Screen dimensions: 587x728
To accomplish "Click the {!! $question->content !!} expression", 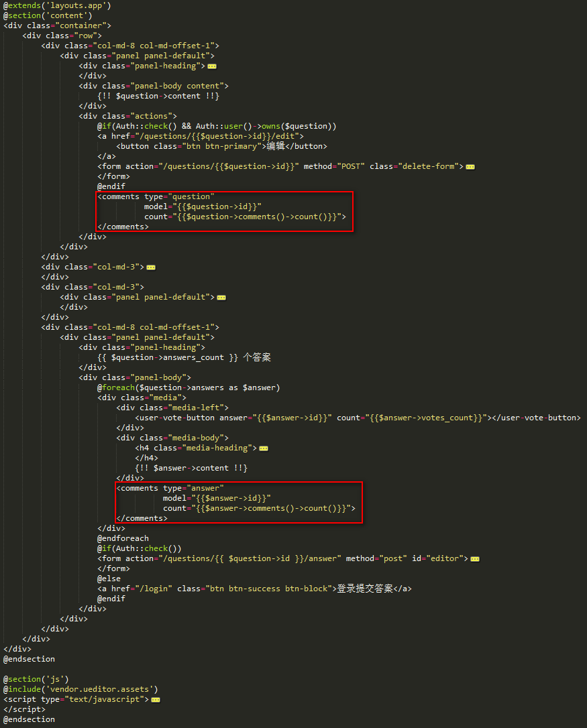I will click(158, 96).
